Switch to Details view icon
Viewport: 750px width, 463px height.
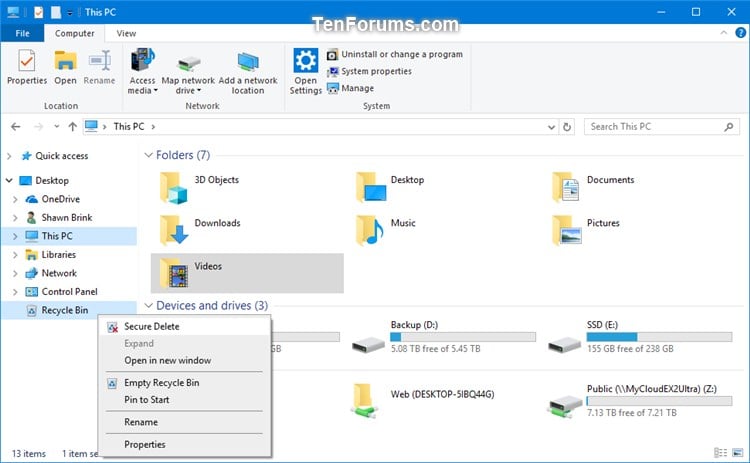pyautogui.click(x=720, y=452)
